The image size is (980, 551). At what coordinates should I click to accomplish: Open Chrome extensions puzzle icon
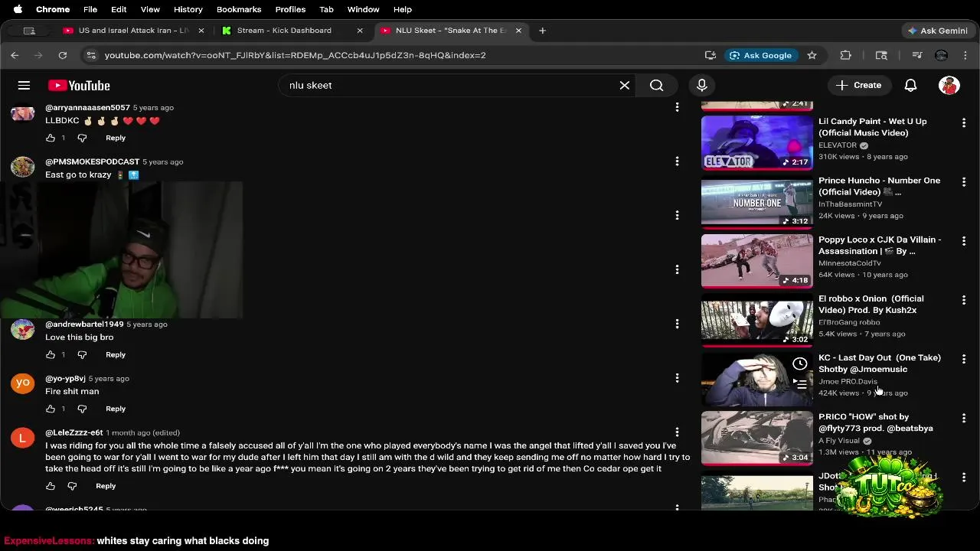click(x=845, y=55)
